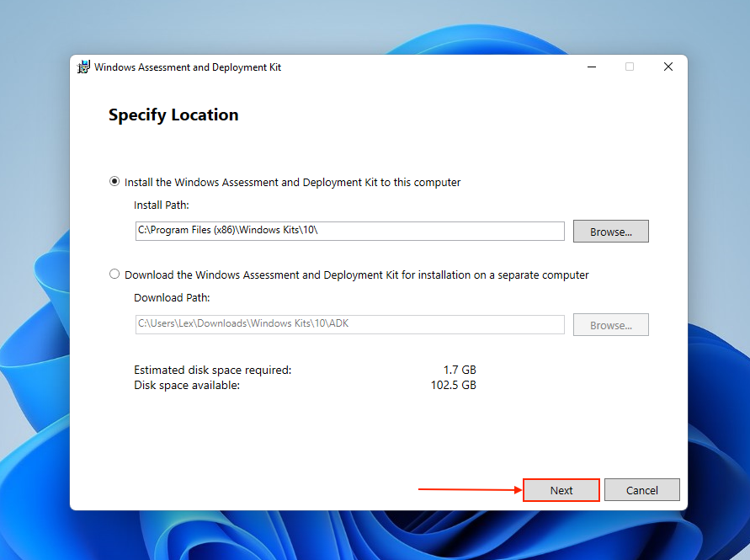The image size is (750, 560).
Task: Click the disabled Browse button for downloads
Action: click(x=610, y=324)
